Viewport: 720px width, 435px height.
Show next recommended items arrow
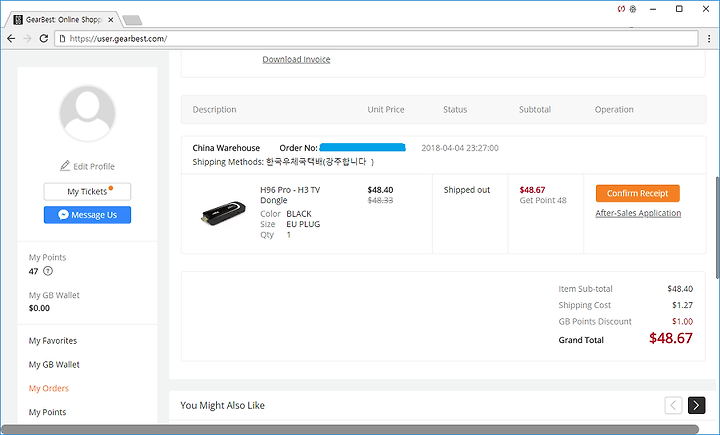(696, 405)
